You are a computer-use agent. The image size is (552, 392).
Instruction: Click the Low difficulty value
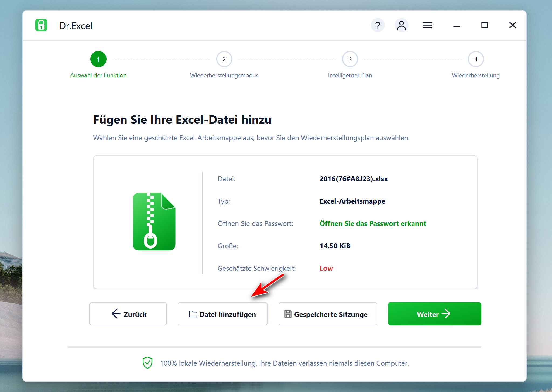pos(326,268)
